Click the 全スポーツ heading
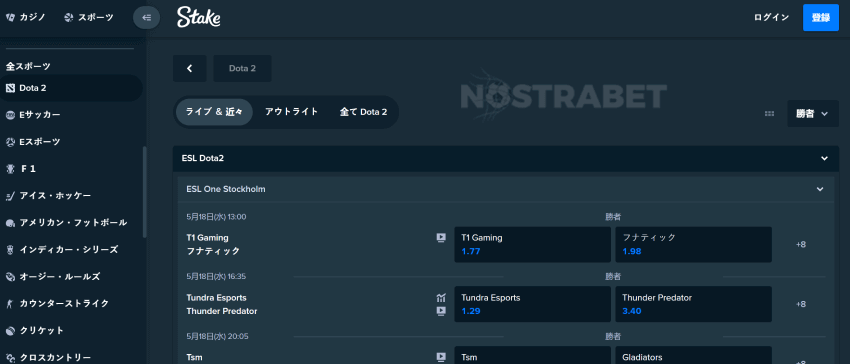The image size is (850, 364). pos(28,66)
